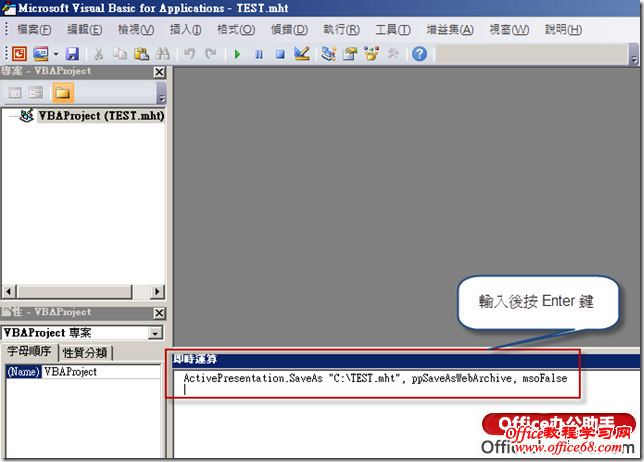Click View Code icon in project pane
The width and height of the screenshot is (644, 462).
tap(15, 93)
